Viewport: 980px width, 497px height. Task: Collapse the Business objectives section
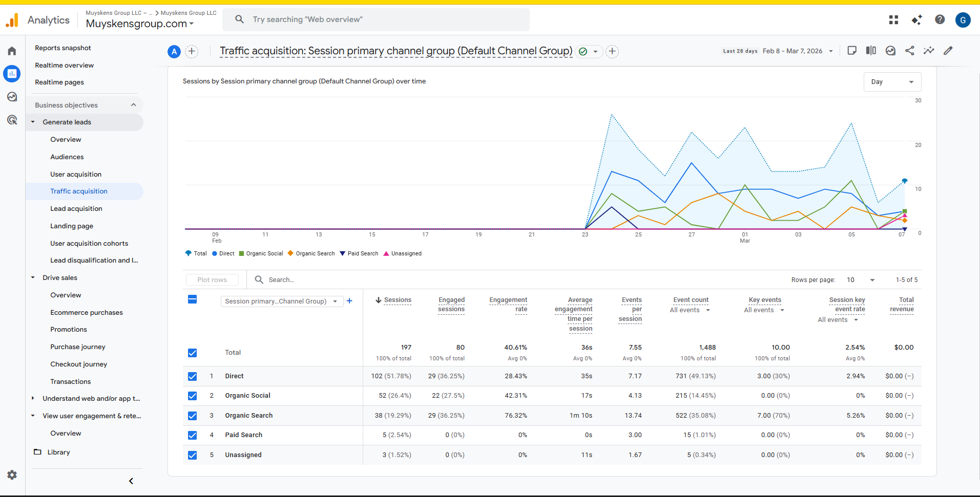(x=133, y=104)
